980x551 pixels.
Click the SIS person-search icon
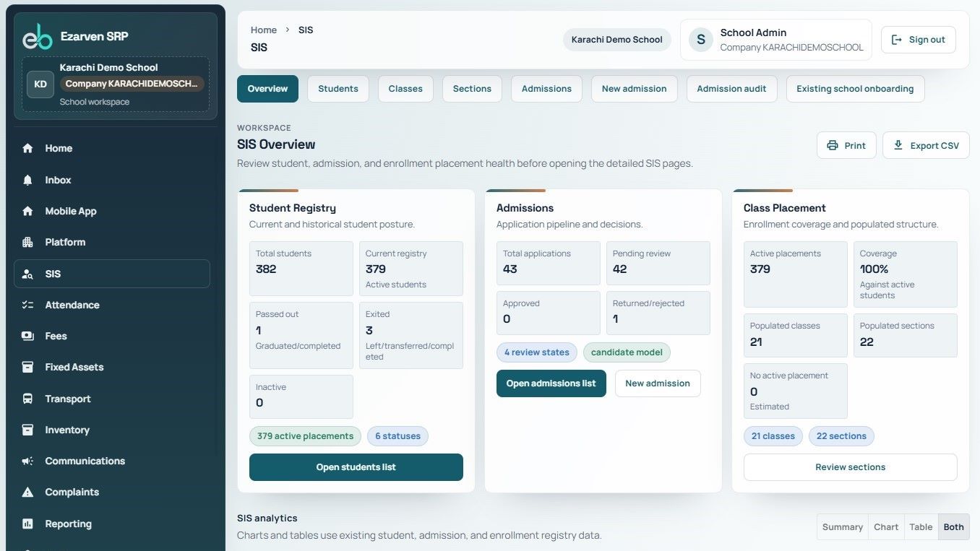(27, 274)
